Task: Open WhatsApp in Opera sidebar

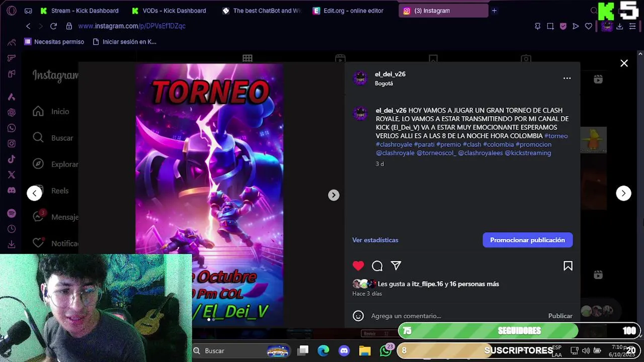Action: click(x=12, y=128)
